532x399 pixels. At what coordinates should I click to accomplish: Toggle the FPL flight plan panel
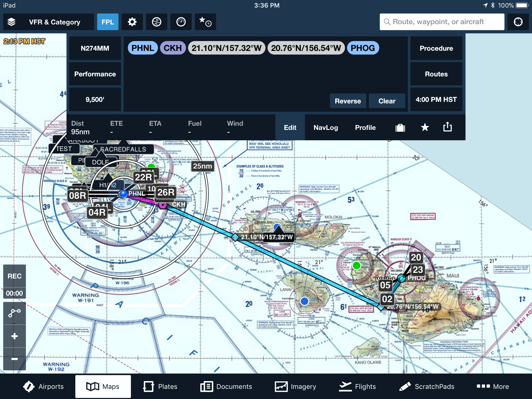(x=108, y=22)
